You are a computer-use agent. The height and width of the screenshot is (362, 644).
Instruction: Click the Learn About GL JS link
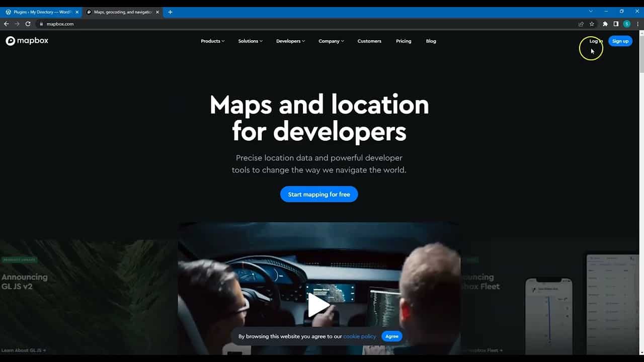(x=24, y=350)
